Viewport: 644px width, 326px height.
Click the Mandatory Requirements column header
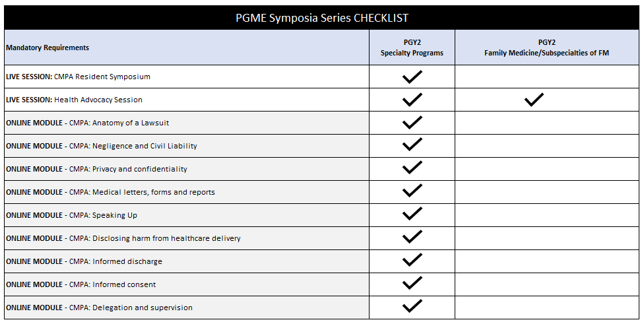48,48
